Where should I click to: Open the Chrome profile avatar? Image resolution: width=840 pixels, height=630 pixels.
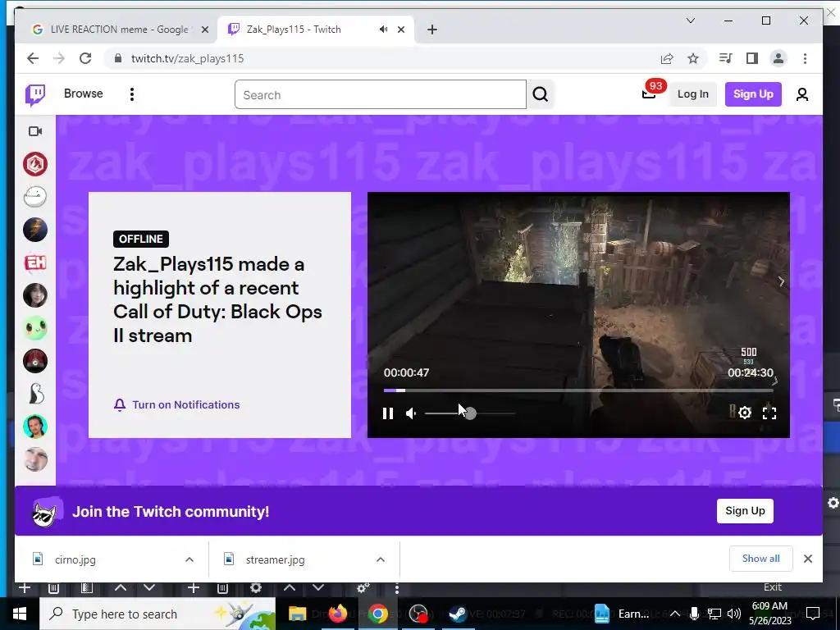coord(778,58)
